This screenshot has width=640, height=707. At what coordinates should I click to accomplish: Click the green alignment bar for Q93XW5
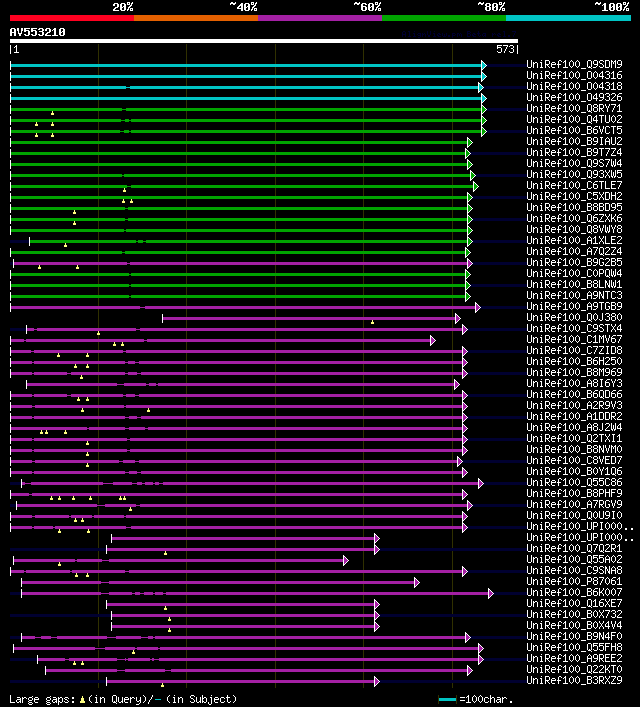(x=240, y=175)
